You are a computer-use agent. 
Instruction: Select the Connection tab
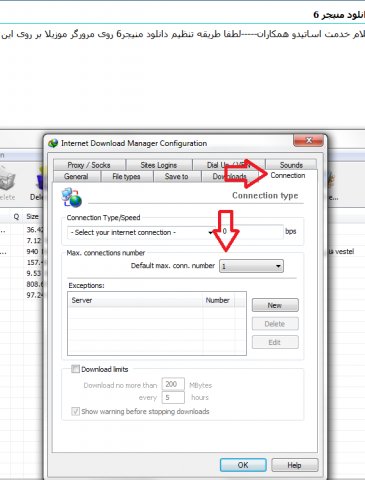[x=288, y=175]
